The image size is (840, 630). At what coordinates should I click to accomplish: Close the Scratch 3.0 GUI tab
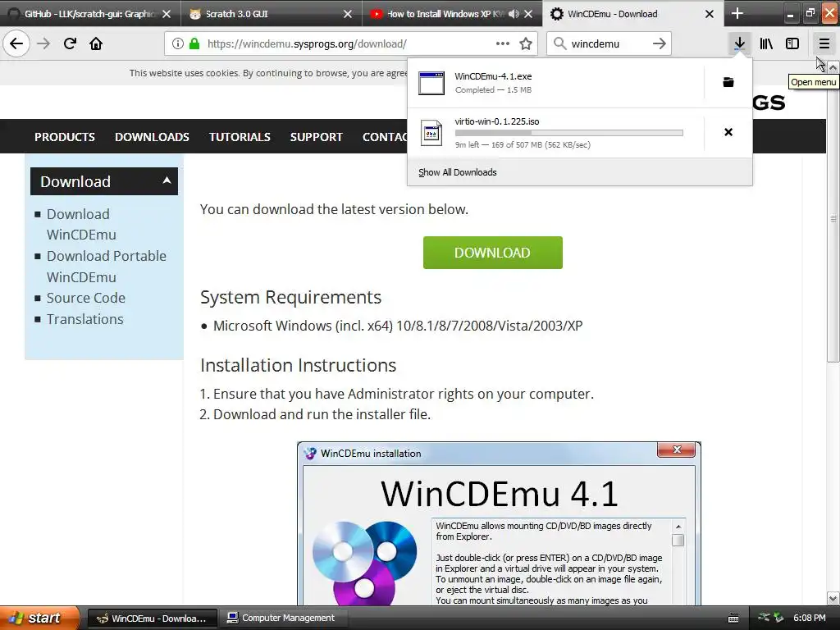[x=348, y=14]
